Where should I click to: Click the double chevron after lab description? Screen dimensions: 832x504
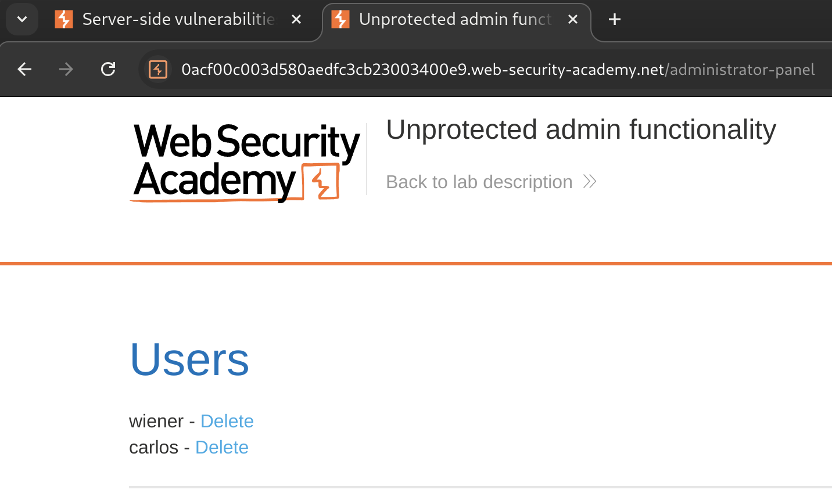[x=590, y=182]
